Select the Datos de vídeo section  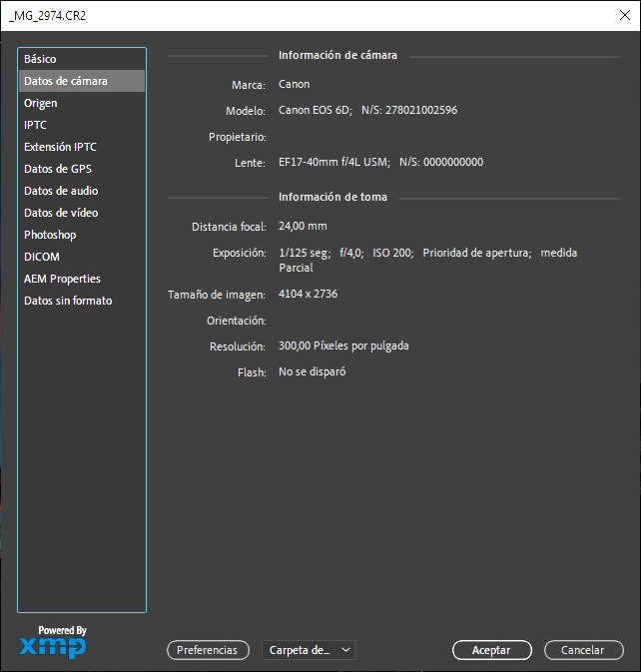click(x=82, y=213)
